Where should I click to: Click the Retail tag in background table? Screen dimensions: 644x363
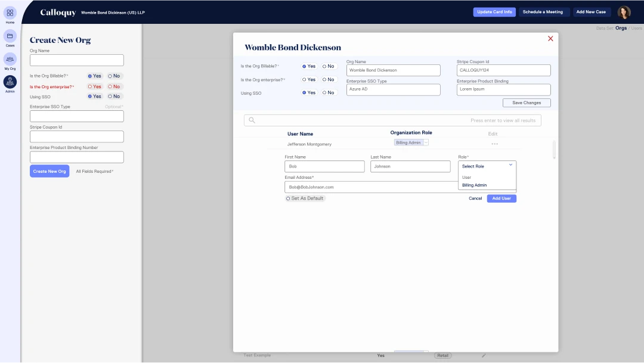pyautogui.click(x=442, y=356)
